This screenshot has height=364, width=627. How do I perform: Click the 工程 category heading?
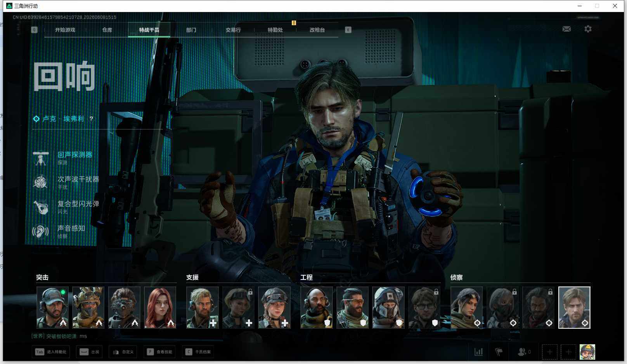point(307,277)
